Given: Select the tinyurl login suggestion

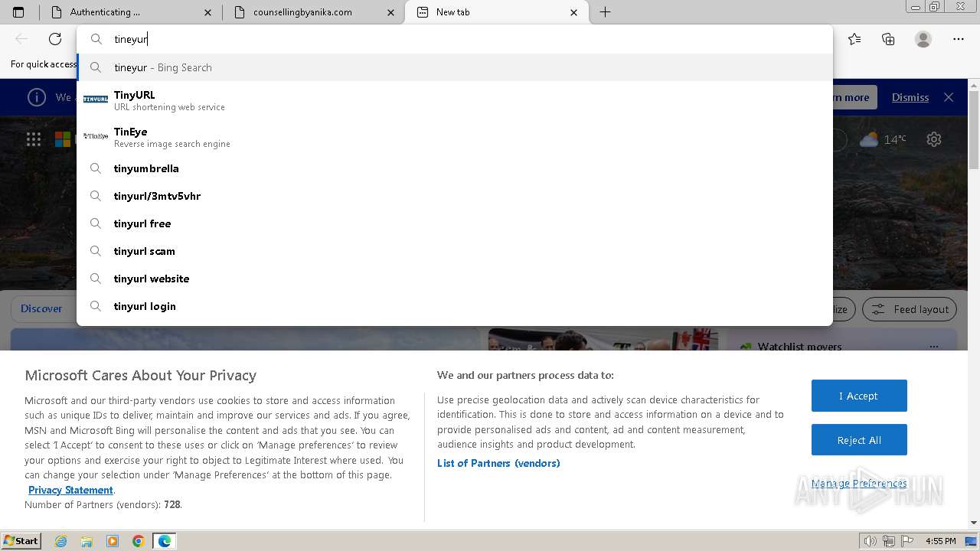Looking at the screenshot, I should (454, 306).
